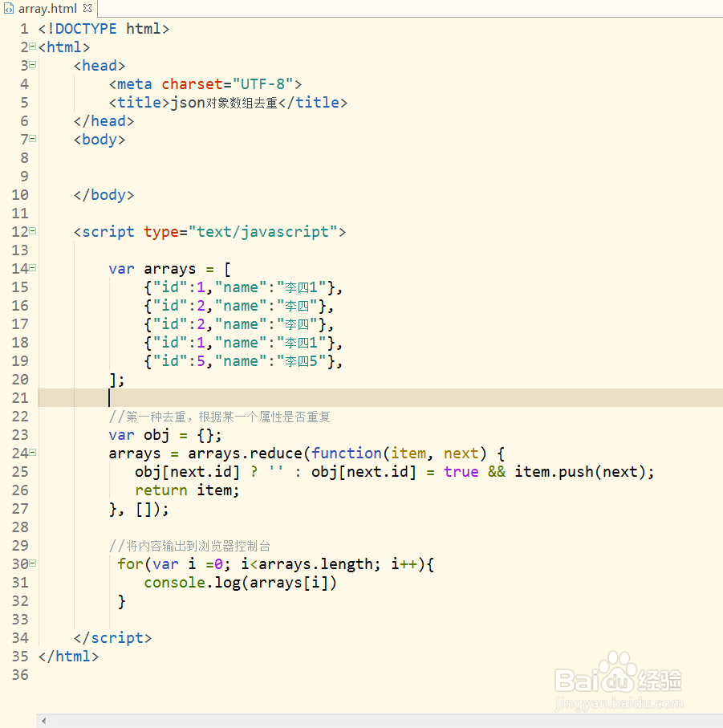Click 'return item;' statement

(187, 490)
